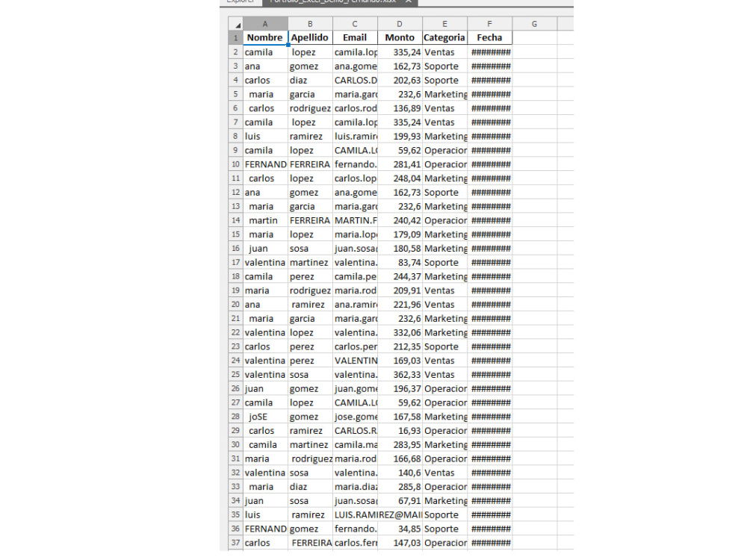Select the CARLOS.R email cell
The width and height of the screenshot is (747, 560).
pyautogui.click(x=355, y=431)
